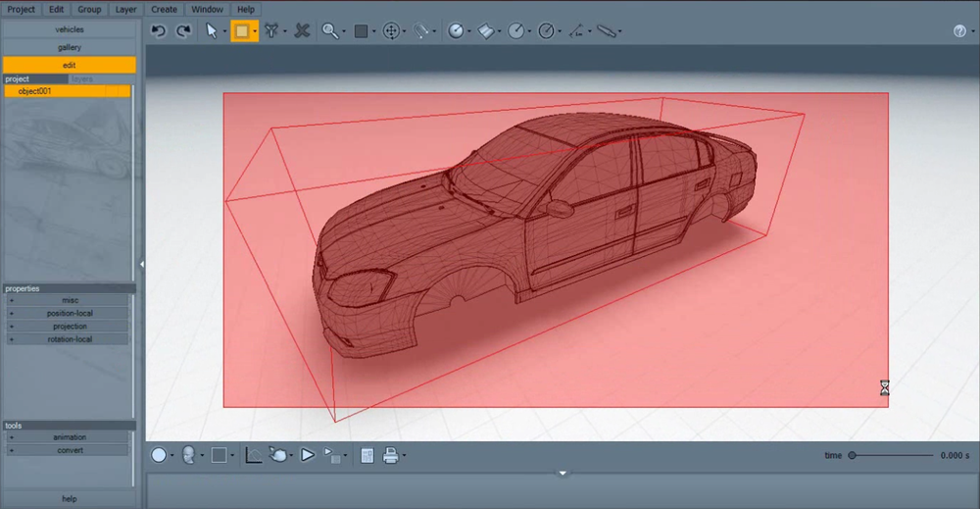This screenshot has width=980, height=509.
Task: Select the move crosshair tool
Action: 391,31
